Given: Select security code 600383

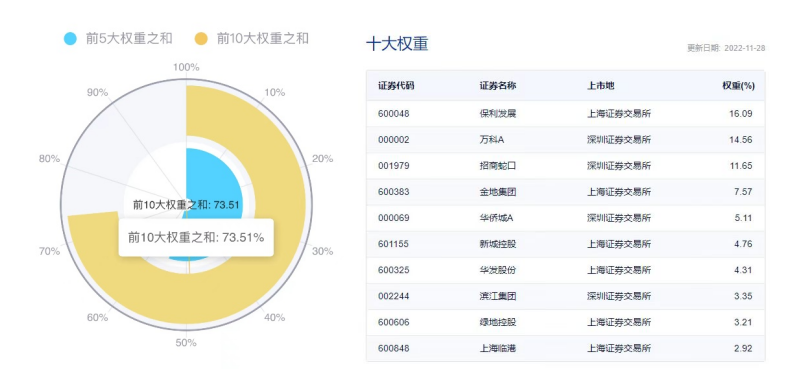Looking at the screenshot, I should pyautogui.click(x=393, y=192).
